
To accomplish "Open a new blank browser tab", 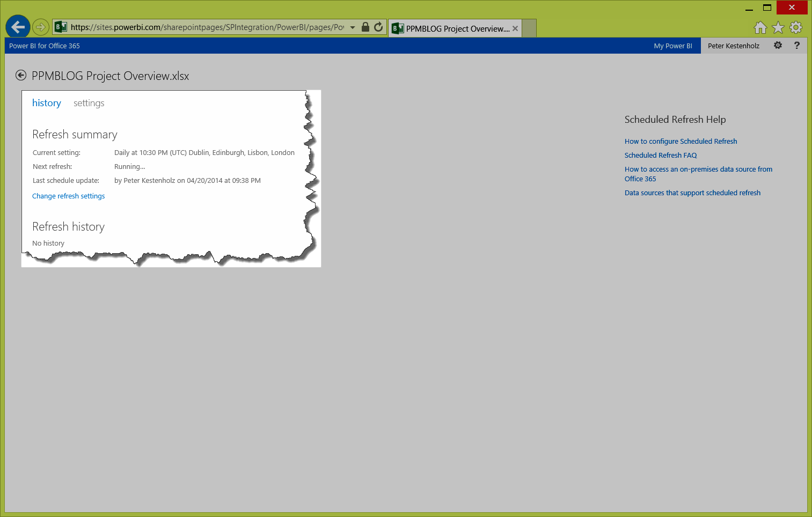I will click(x=529, y=28).
